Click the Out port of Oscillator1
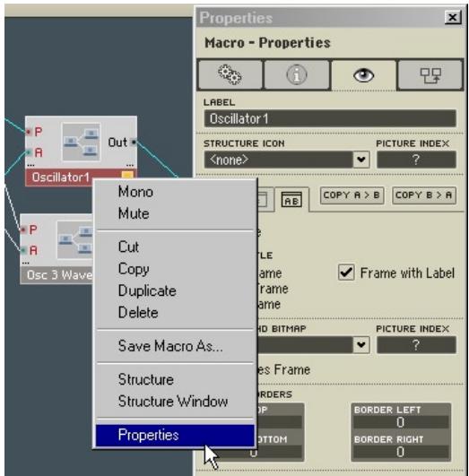 pyautogui.click(x=134, y=142)
